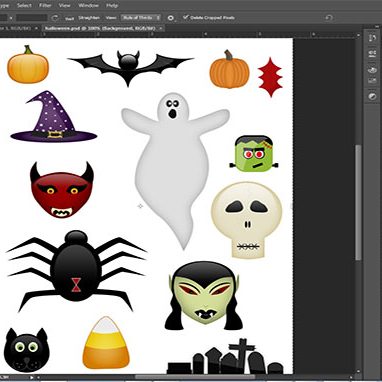Open the round Styles panel icon
This screenshot has height=382, width=382.
372,96
